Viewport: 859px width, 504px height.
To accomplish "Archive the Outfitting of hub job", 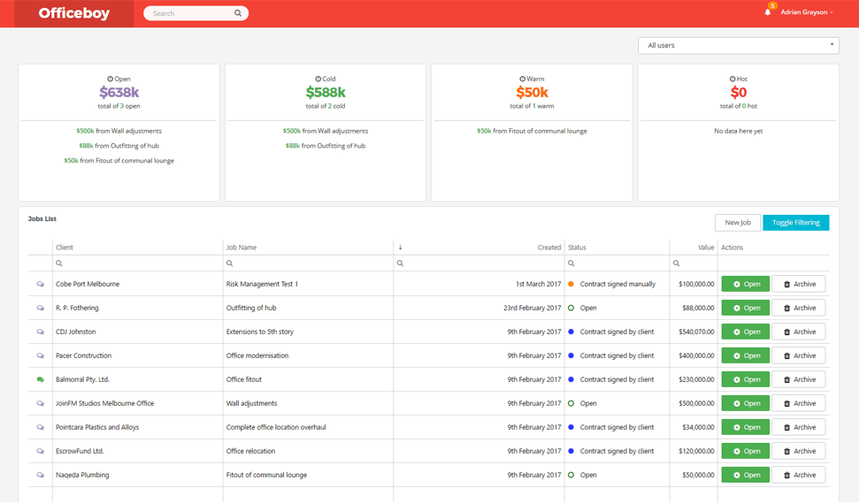I will click(798, 308).
